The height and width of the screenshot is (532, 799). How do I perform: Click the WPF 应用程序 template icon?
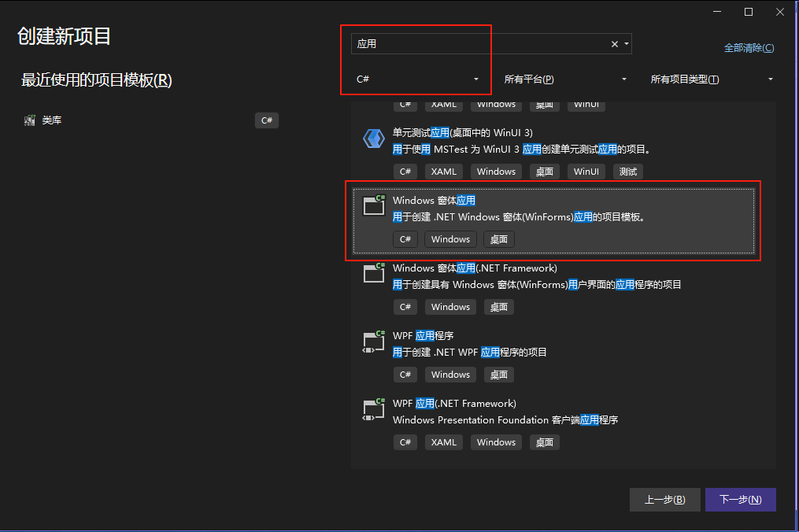(373, 341)
